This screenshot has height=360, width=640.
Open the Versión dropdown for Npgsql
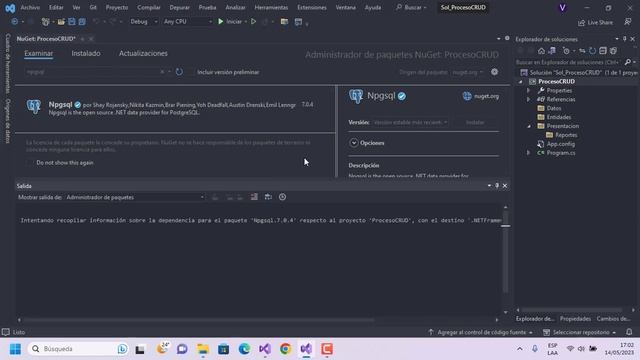coord(410,122)
